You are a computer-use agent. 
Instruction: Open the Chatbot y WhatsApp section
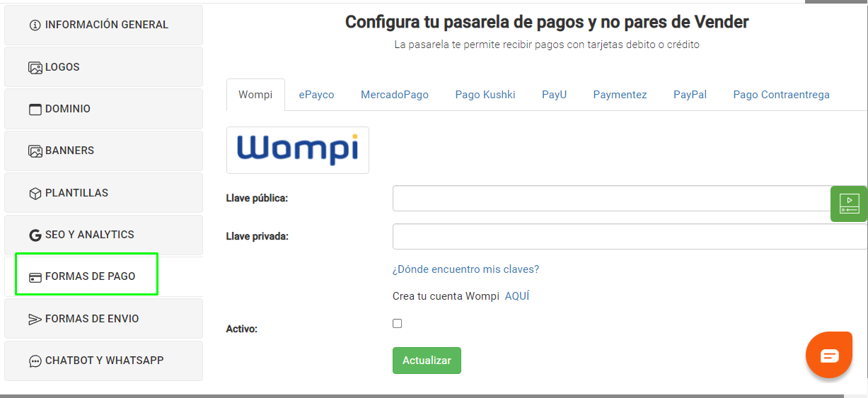103,361
